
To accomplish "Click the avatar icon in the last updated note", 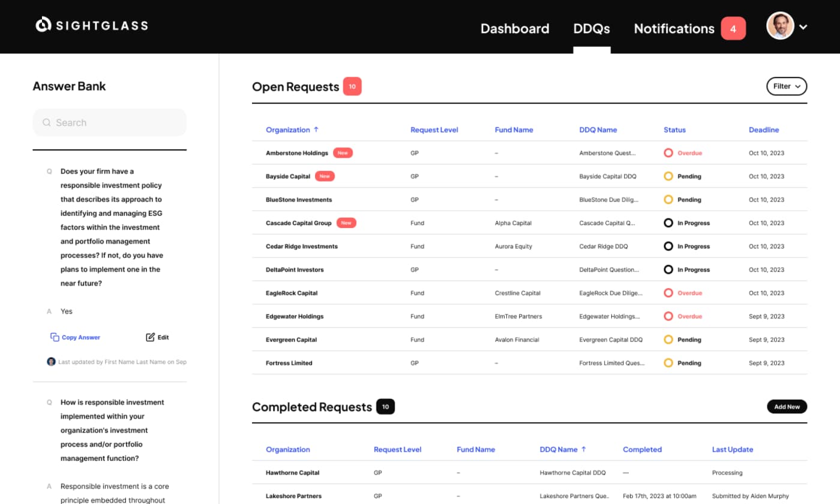I will (x=51, y=362).
